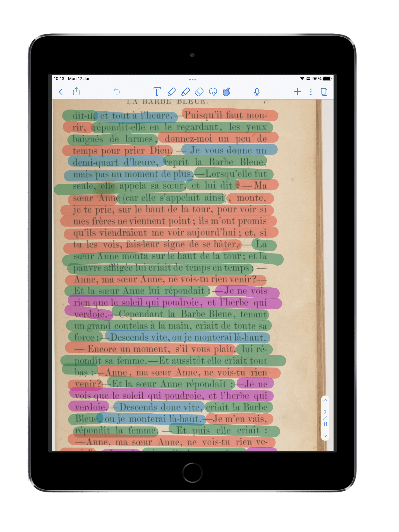Tap the battery indicator at 96%

pos(322,79)
